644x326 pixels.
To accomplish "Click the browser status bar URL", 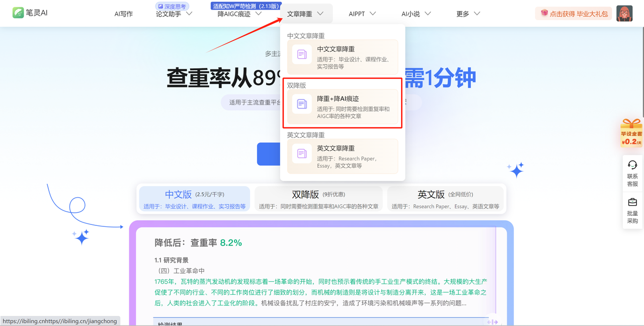I will [60, 321].
